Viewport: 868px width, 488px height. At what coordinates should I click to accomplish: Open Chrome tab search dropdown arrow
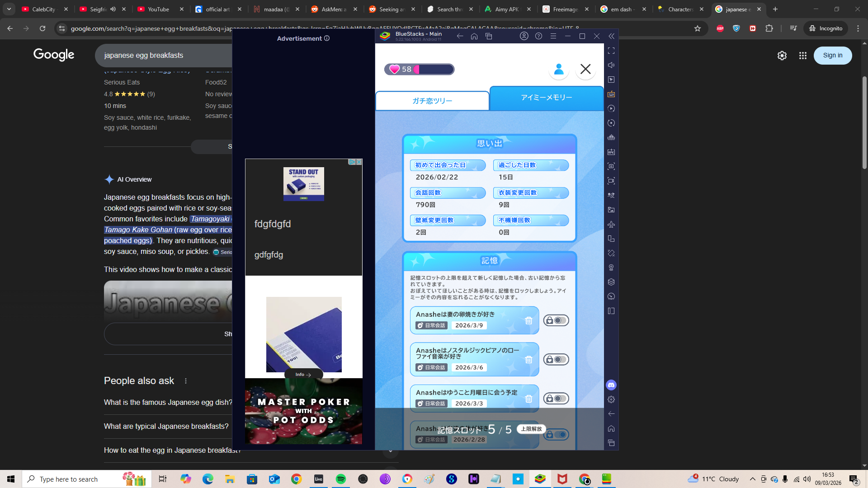(x=9, y=9)
